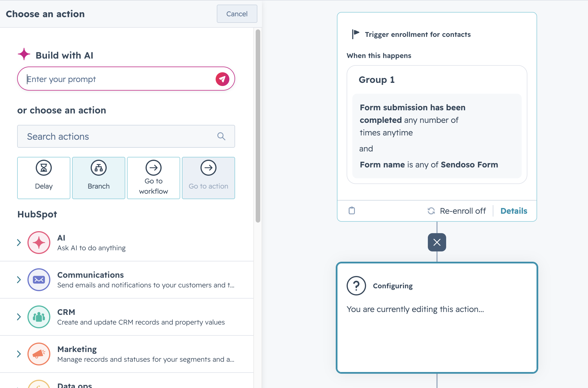Click the action panel scrollbar
Screen dimensions: 588x388
258,126
